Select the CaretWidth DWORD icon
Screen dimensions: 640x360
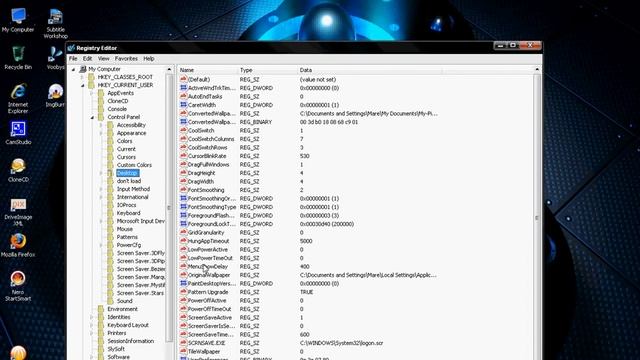[x=183, y=105]
